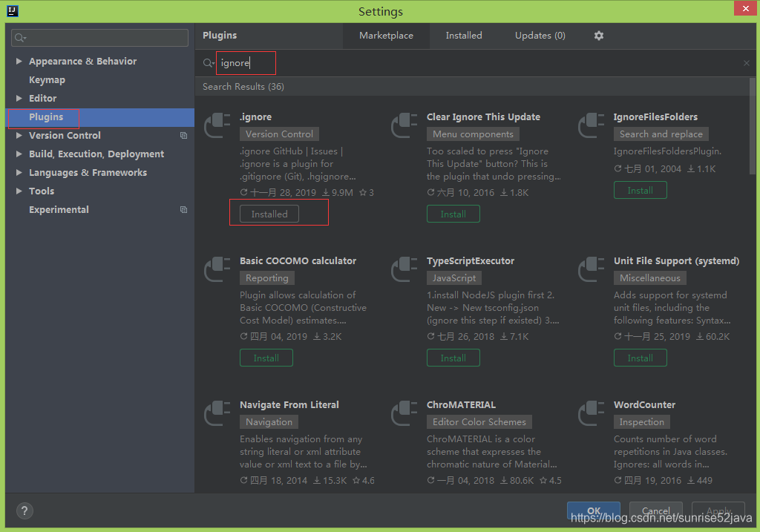Open the WordCounter plugin title

[644, 404]
